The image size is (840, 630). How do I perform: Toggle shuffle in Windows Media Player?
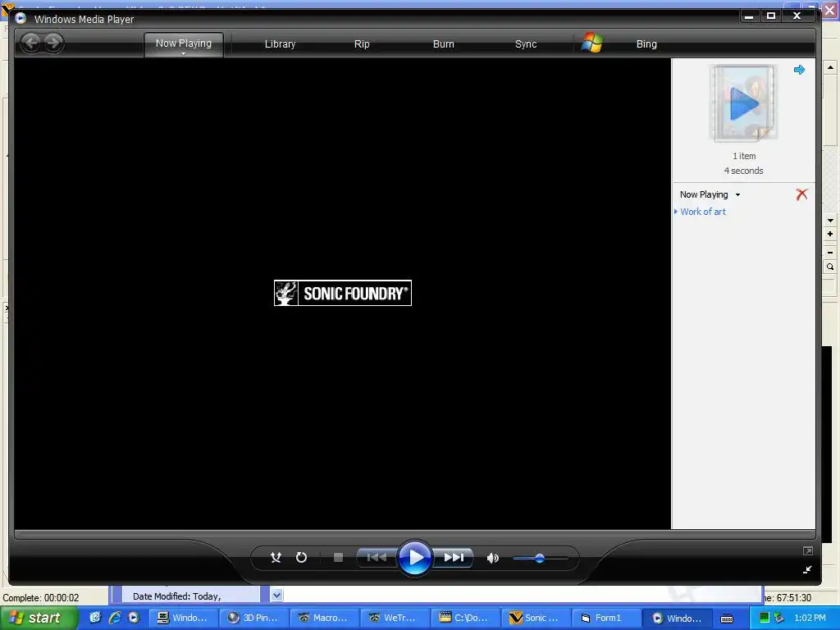coord(276,558)
